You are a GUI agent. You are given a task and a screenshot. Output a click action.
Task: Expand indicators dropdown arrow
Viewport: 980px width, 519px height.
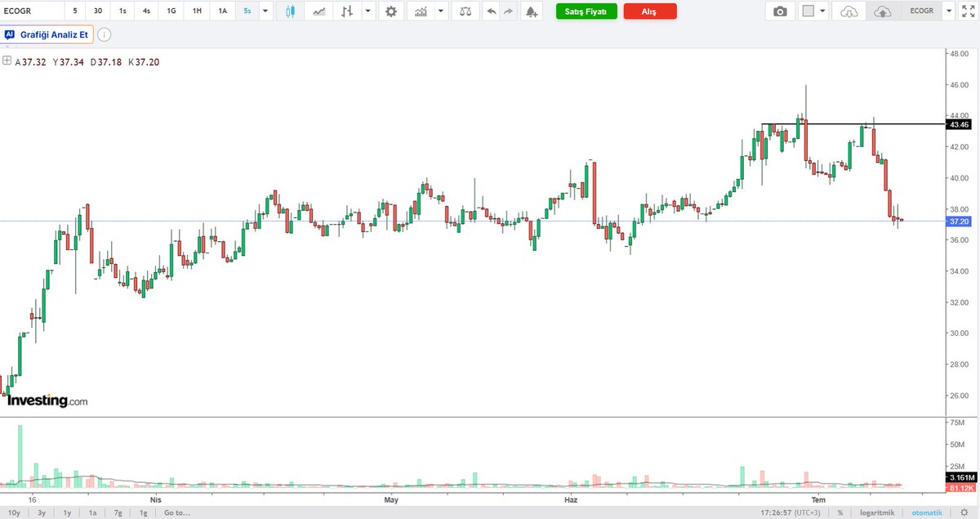[441, 11]
